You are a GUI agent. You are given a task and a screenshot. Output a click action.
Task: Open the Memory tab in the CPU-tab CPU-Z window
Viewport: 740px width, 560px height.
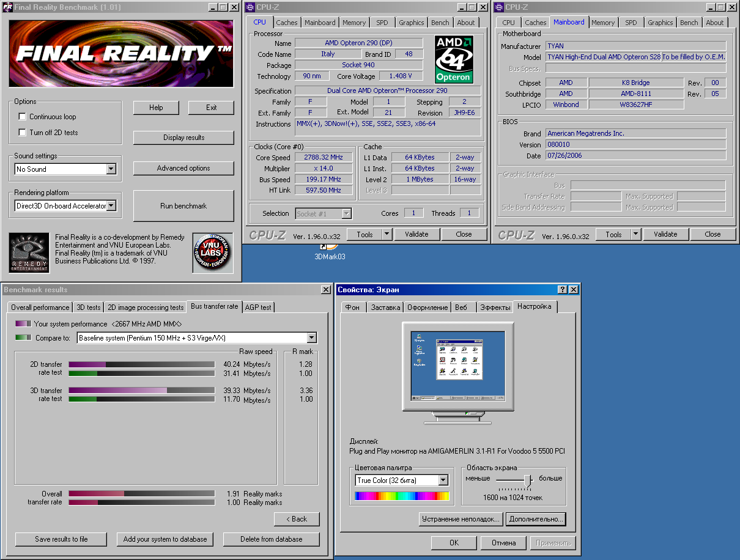click(x=354, y=23)
